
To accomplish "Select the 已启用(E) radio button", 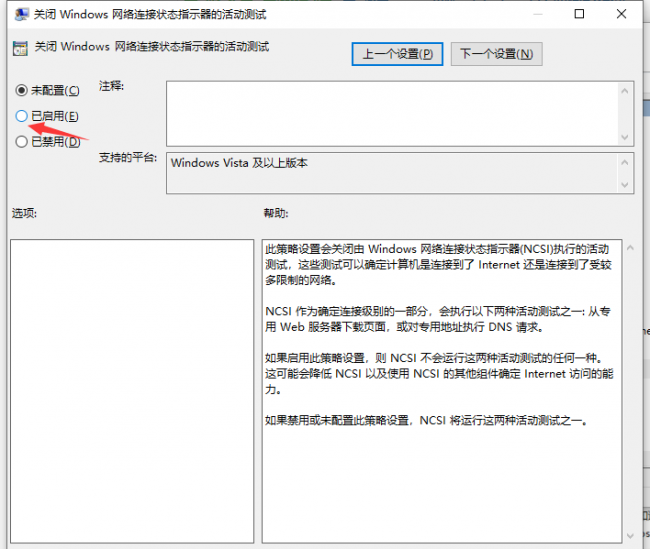I will click(22, 116).
